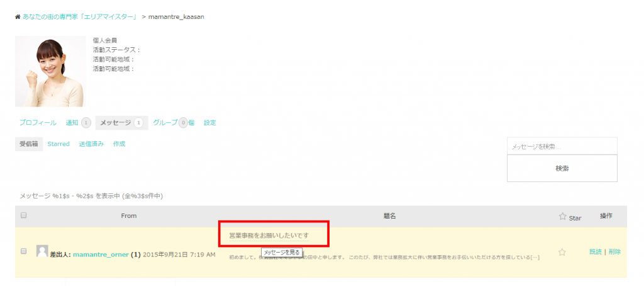Click the Star column header icon
This screenshot has width=644, height=286.
(563, 217)
